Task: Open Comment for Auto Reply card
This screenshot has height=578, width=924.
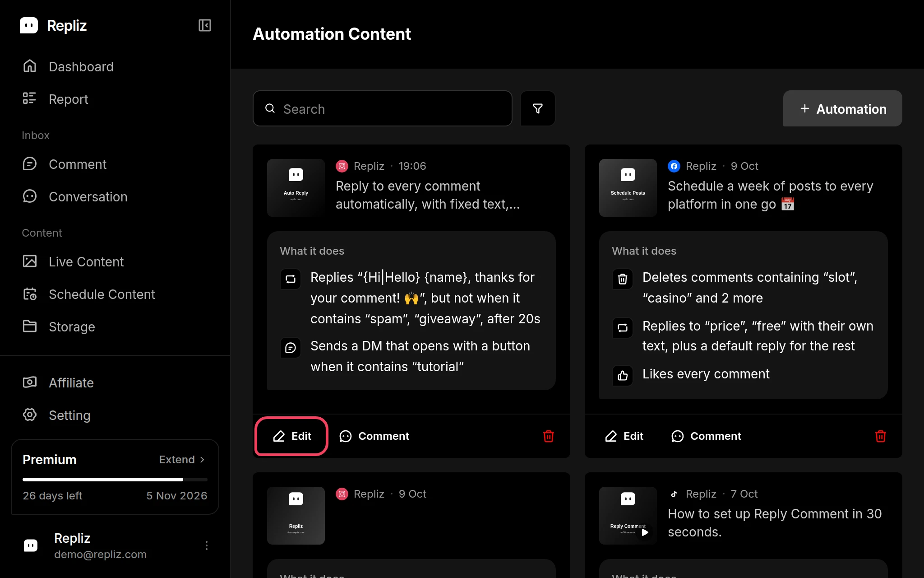Action: pos(374,436)
